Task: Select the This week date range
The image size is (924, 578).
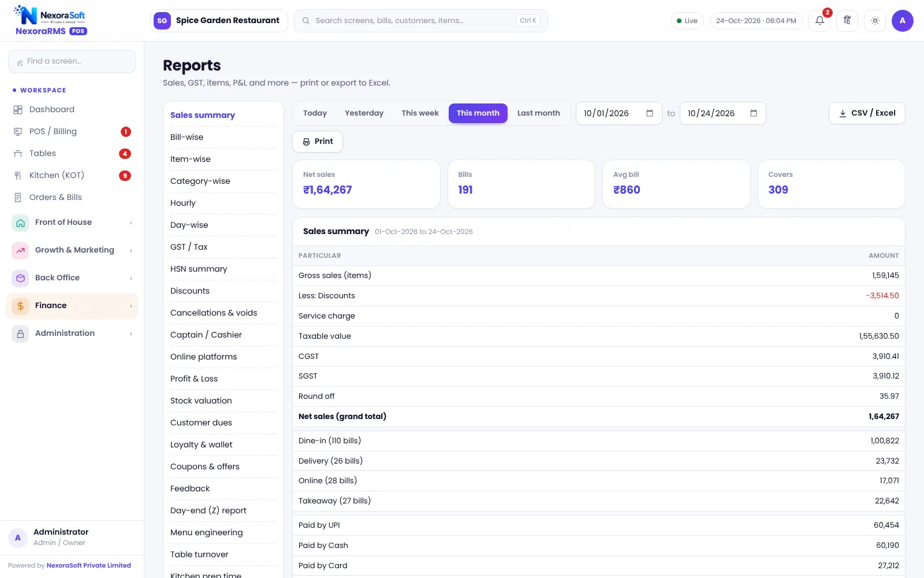Action: point(420,113)
